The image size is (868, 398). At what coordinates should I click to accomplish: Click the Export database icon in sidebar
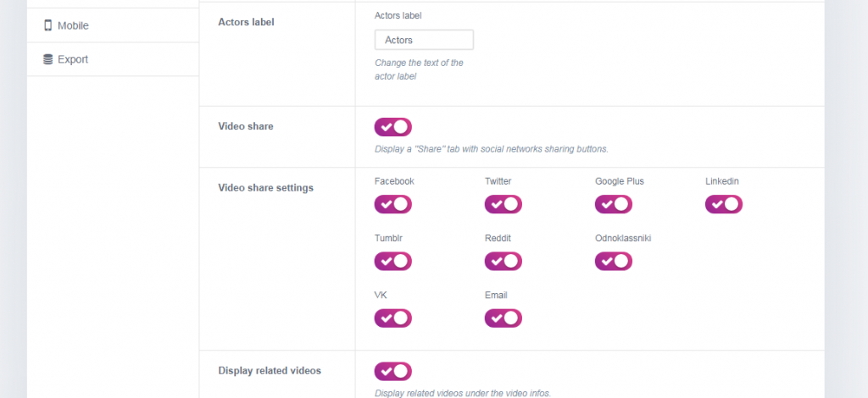(47, 59)
